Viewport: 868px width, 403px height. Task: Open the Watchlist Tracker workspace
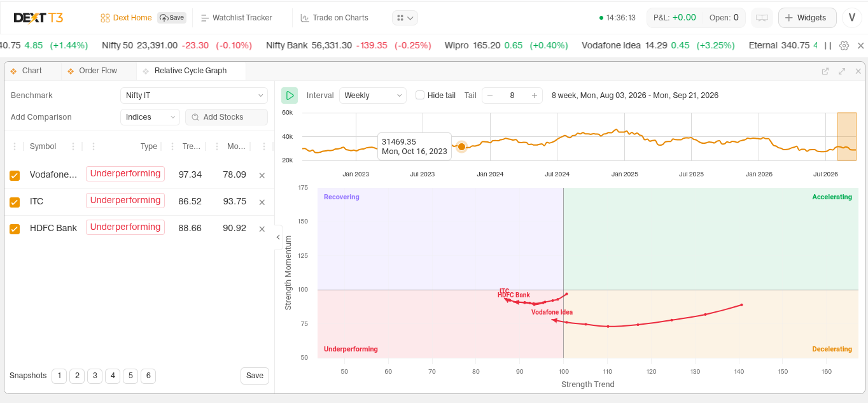click(236, 18)
